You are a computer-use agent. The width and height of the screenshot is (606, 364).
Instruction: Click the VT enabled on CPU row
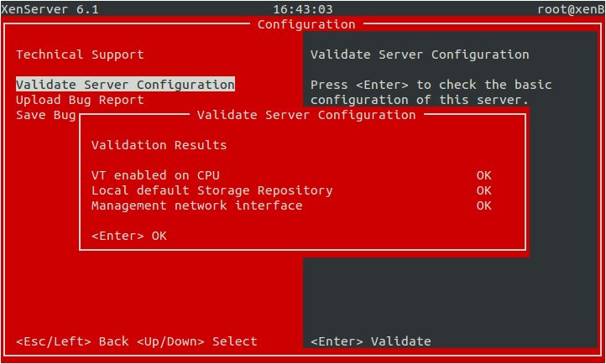point(291,175)
